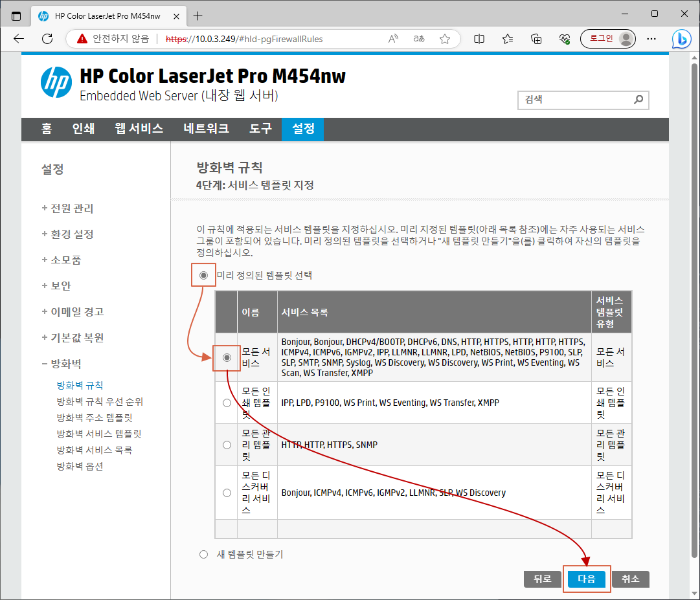Image resolution: width=700 pixels, height=600 pixels.
Task: Click the browser back arrow
Action: 19,39
